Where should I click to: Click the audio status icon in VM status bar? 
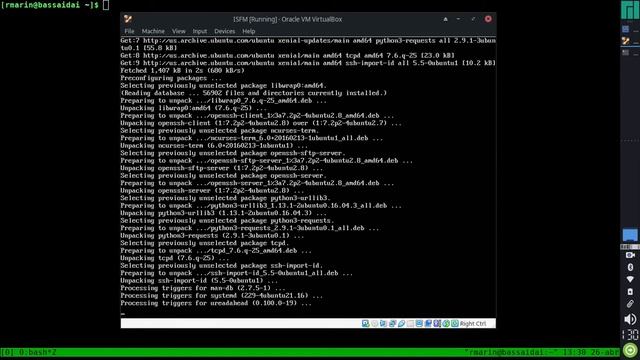383,323
